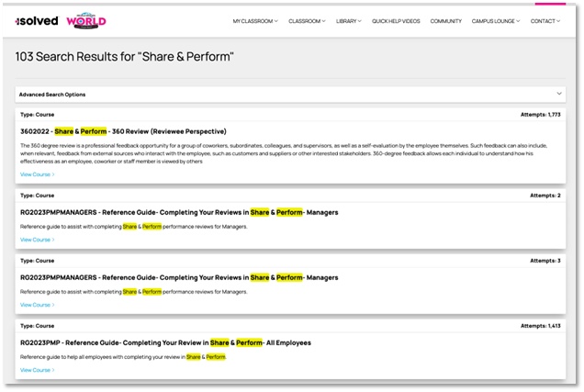The image size is (584, 392).
Task: Expand the CONTACT menu
Action: (545, 21)
